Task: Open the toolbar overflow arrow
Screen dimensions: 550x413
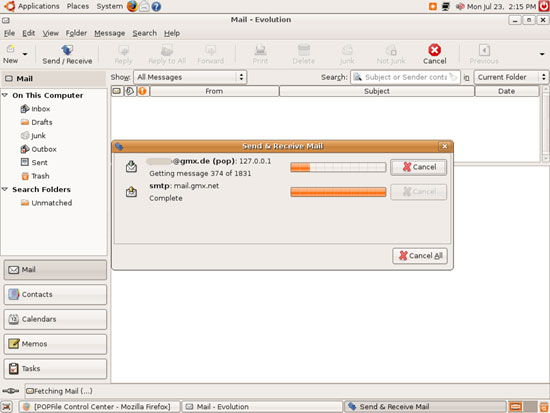Action: (542, 54)
